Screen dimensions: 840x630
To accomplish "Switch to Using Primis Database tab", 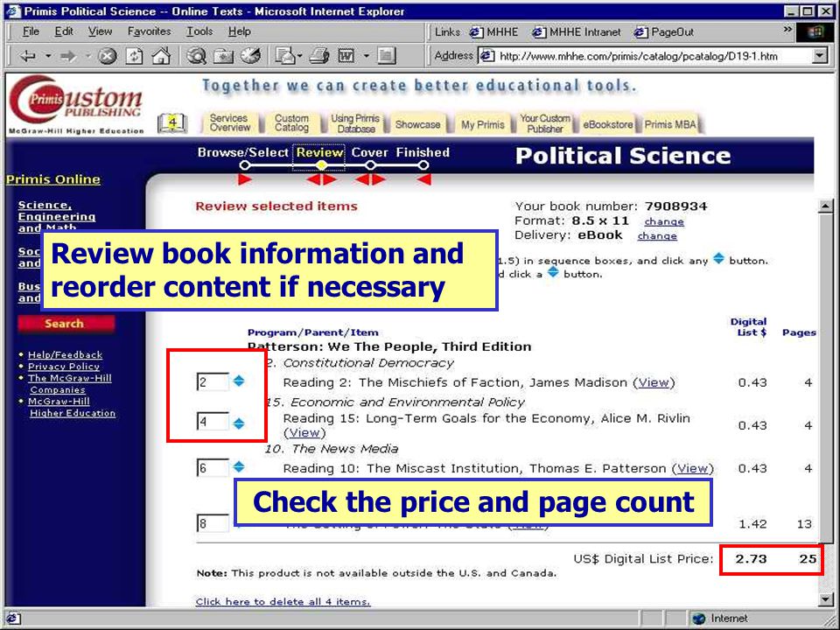I will pos(355,123).
